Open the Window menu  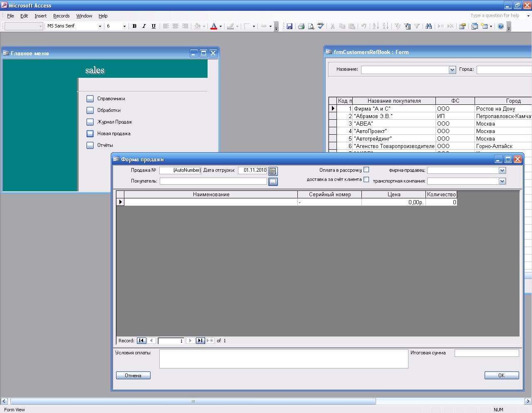84,16
